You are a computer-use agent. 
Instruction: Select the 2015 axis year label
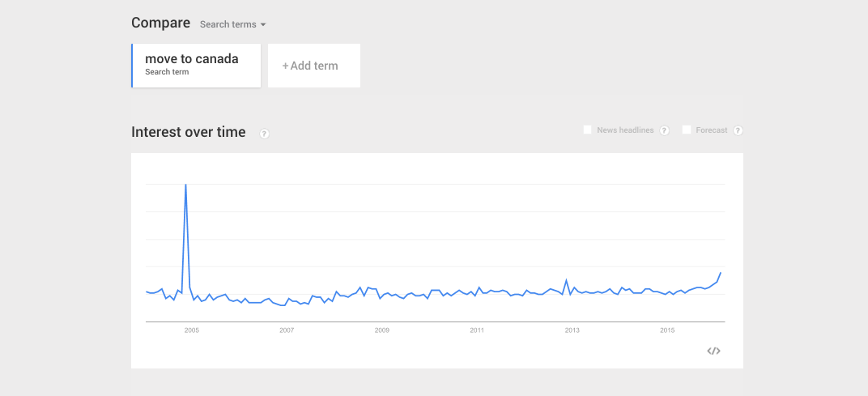point(667,330)
